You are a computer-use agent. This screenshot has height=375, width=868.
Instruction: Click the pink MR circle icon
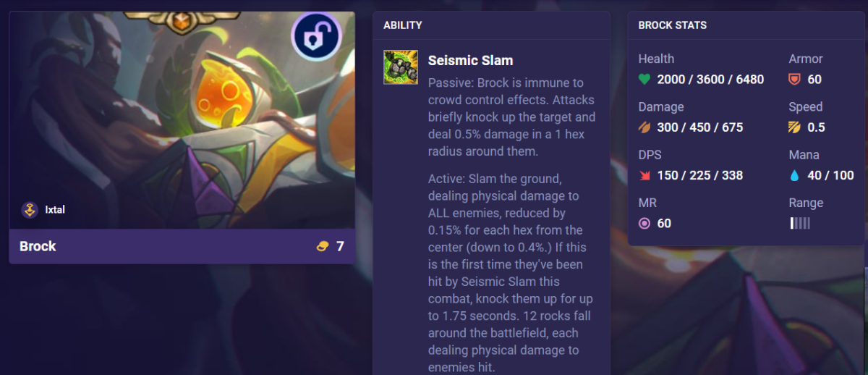(644, 223)
